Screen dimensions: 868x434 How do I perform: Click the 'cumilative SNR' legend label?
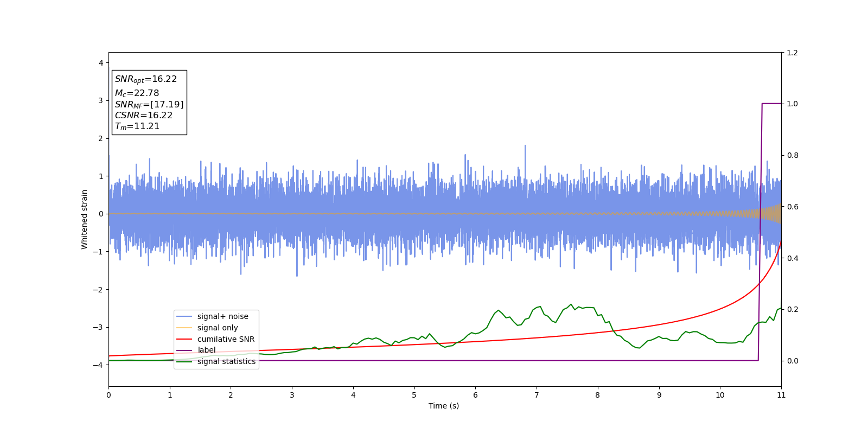click(226, 339)
